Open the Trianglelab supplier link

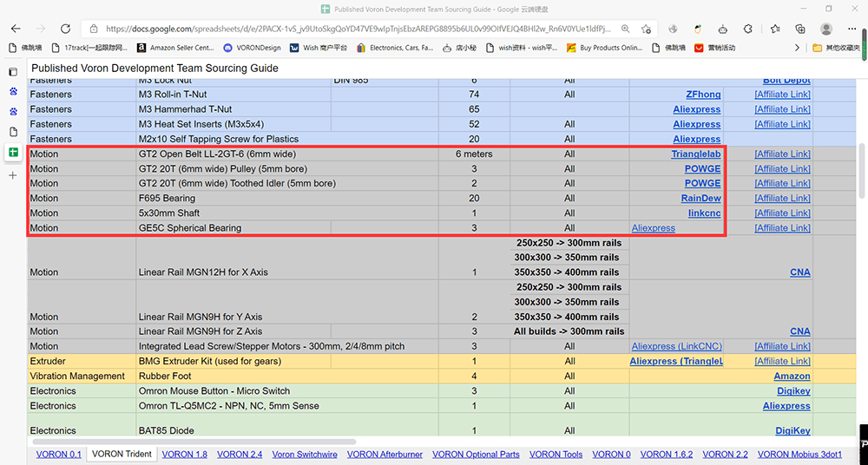click(695, 154)
